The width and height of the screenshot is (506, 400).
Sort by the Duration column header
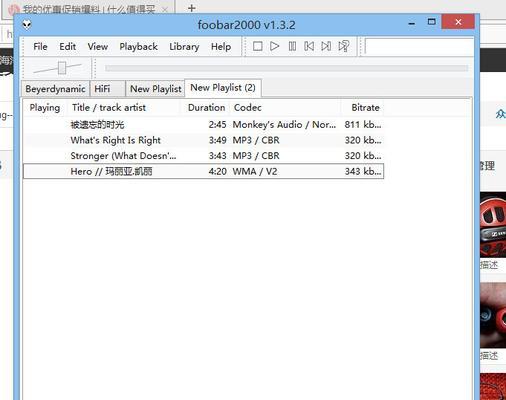[x=206, y=108]
